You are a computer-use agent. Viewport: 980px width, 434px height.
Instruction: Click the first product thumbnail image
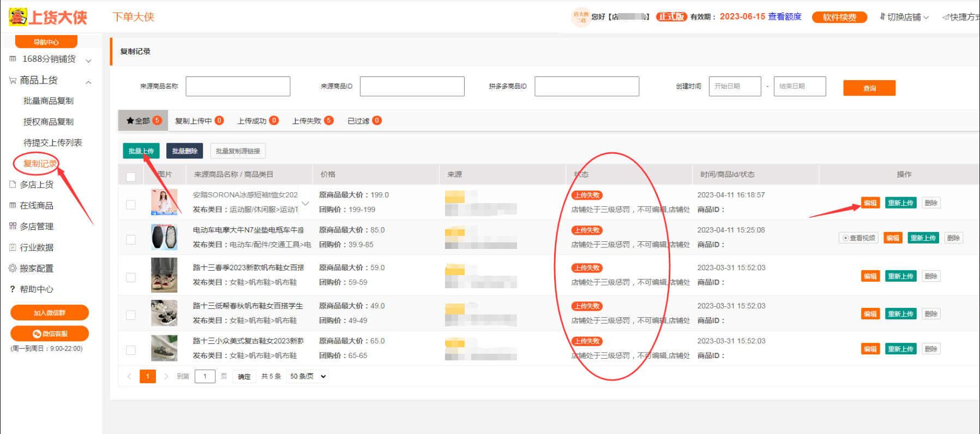164,202
